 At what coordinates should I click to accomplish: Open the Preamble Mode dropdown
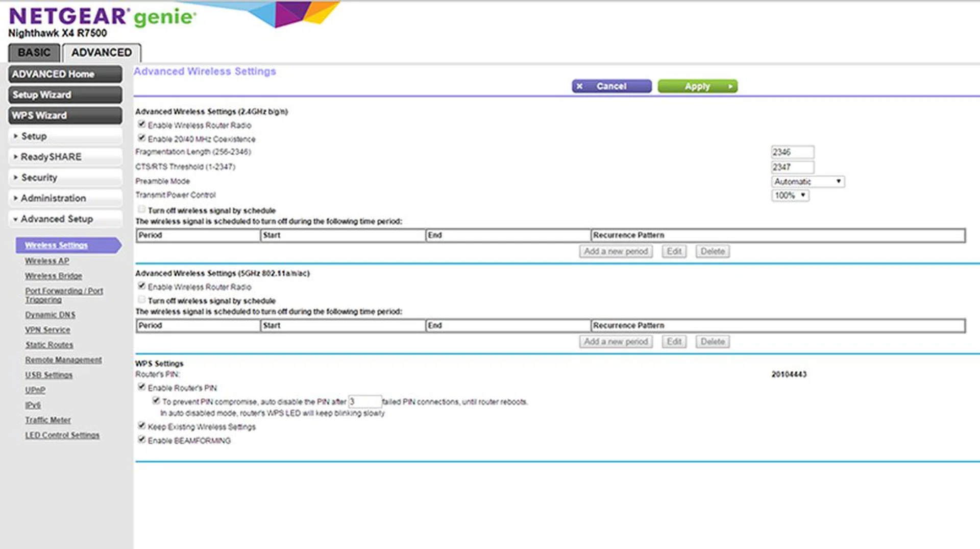point(807,182)
